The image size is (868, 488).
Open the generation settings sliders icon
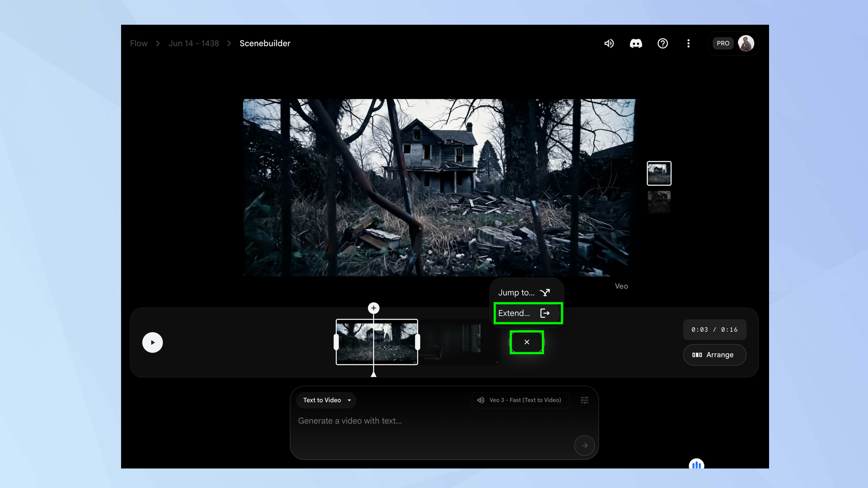(585, 400)
